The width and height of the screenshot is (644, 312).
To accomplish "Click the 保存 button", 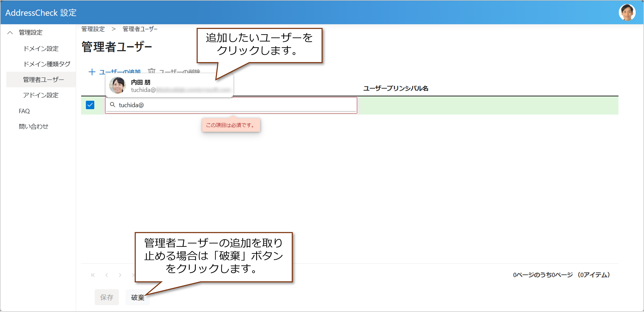I will pyautogui.click(x=107, y=297).
